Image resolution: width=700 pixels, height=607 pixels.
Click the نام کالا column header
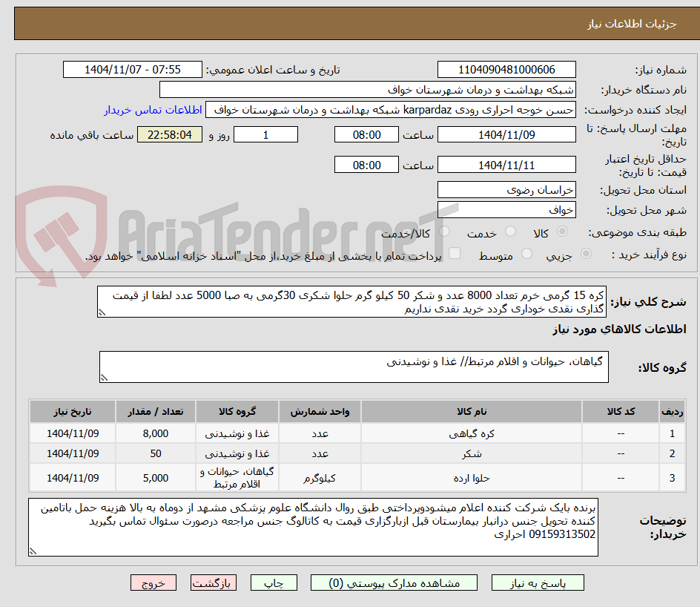(x=472, y=411)
